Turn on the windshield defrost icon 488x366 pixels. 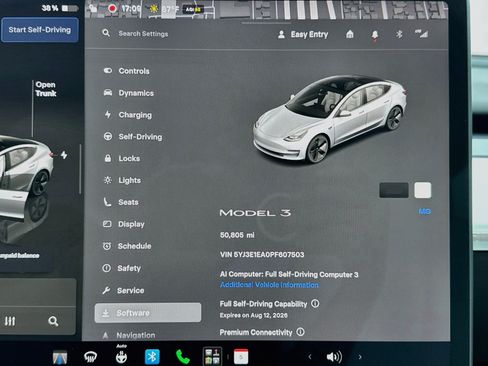(90, 357)
